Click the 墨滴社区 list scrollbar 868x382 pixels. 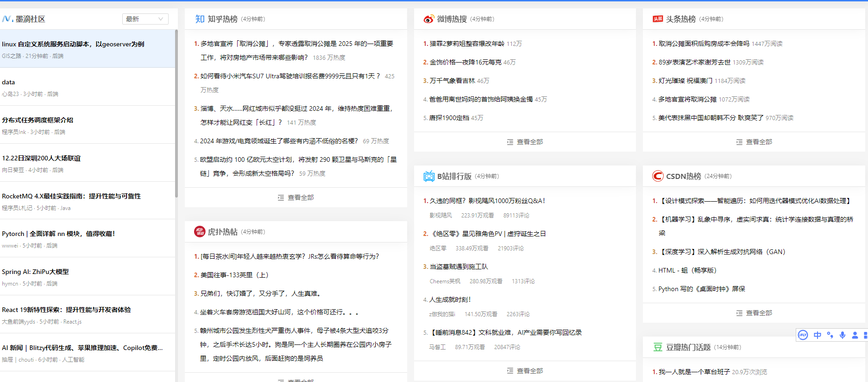(x=176, y=114)
